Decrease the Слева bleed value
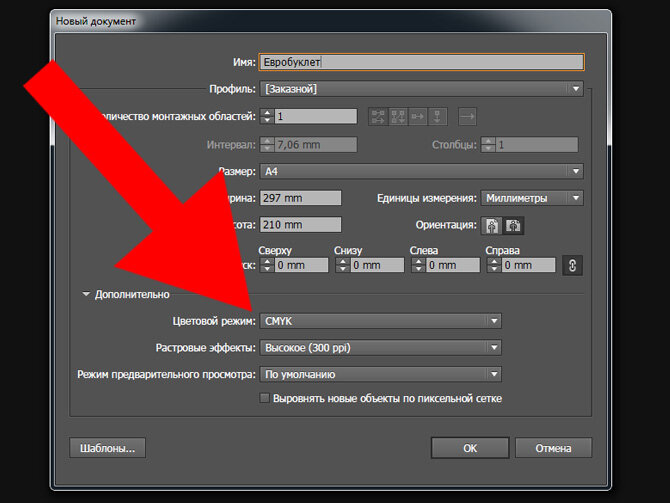This screenshot has width=670, height=503. coord(418,269)
